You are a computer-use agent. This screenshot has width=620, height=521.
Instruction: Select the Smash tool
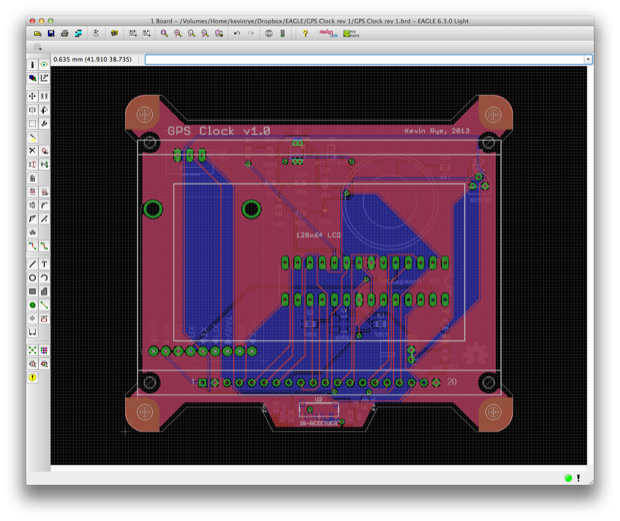click(x=32, y=205)
